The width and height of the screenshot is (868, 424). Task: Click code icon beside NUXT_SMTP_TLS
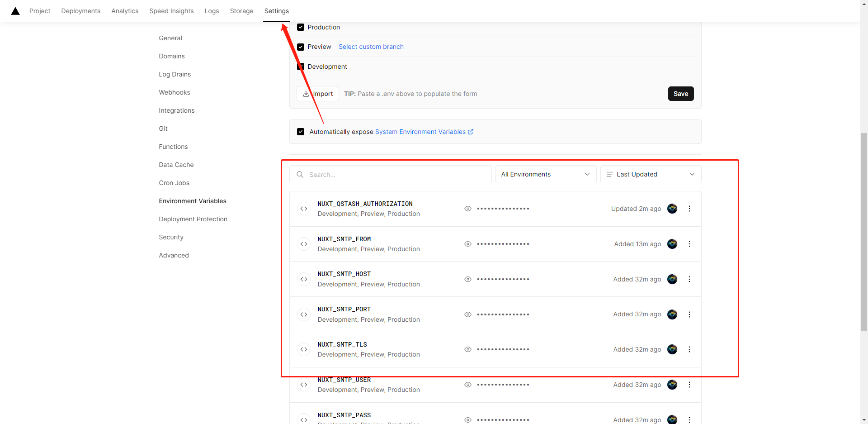point(304,349)
